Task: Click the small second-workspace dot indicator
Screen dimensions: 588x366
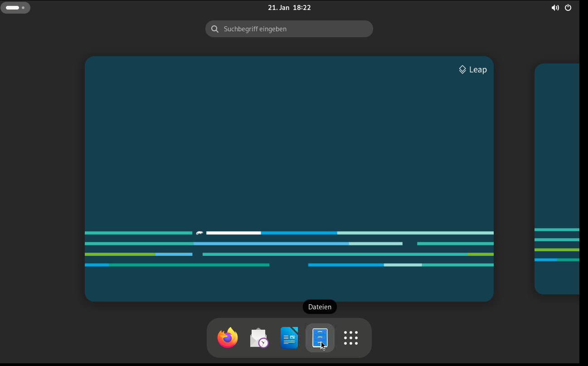Action: tap(23, 8)
